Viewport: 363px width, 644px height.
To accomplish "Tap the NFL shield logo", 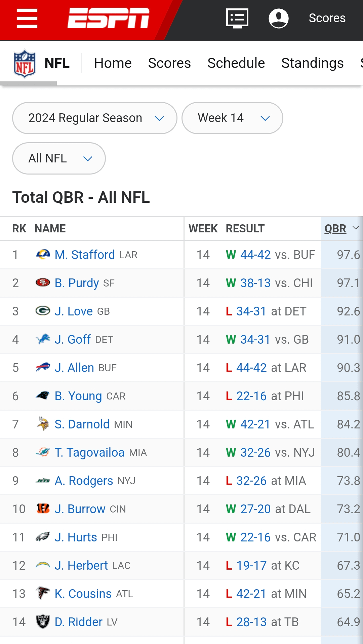I will 25,63.
